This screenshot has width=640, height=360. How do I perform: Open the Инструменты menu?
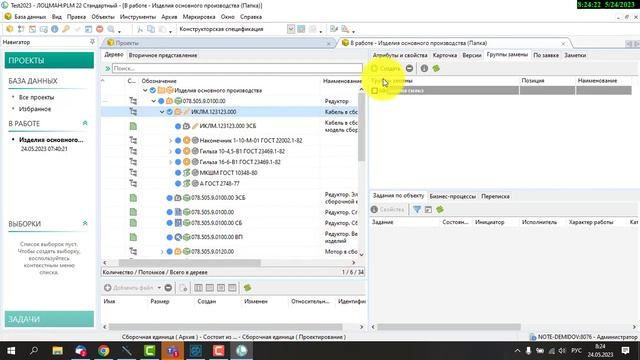[138, 17]
